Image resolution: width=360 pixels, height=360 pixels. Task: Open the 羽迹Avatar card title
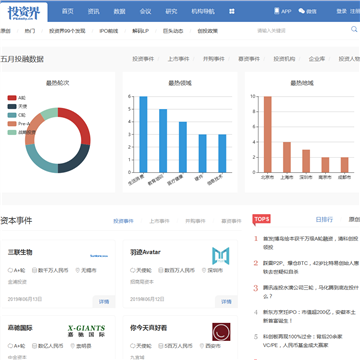(x=145, y=252)
